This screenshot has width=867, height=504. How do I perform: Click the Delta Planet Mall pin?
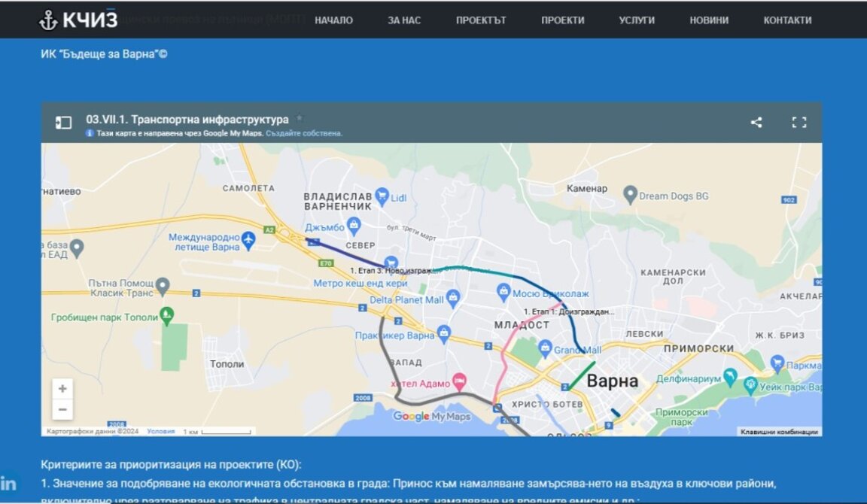pyautogui.click(x=453, y=299)
